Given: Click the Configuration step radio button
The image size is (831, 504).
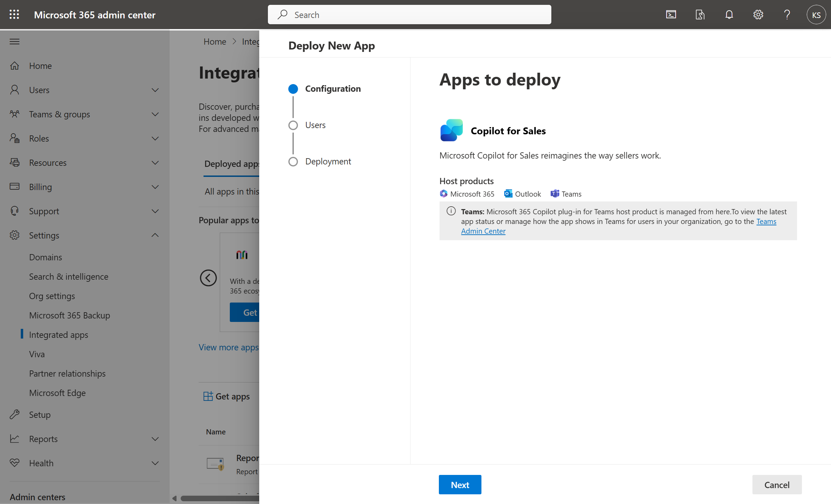Looking at the screenshot, I should coord(293,89).
